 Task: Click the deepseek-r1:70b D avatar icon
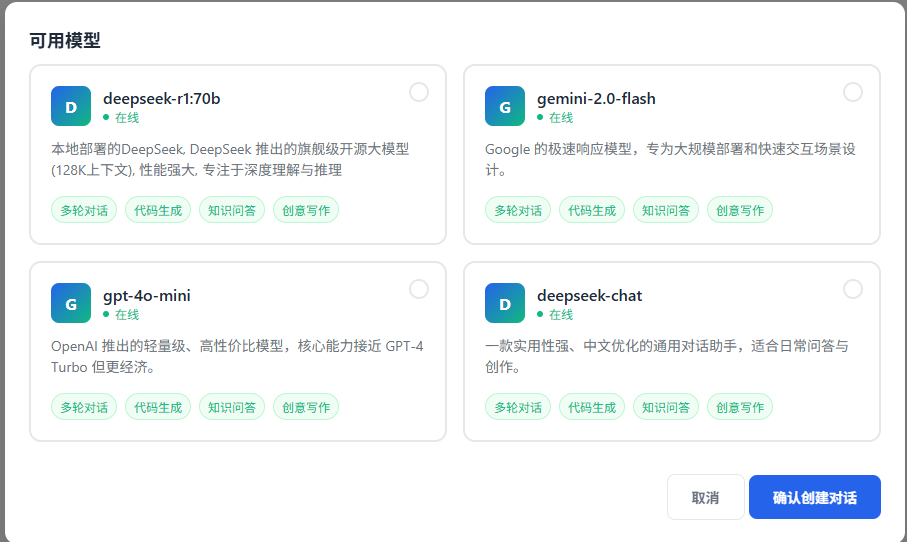[x=71, y=106]
